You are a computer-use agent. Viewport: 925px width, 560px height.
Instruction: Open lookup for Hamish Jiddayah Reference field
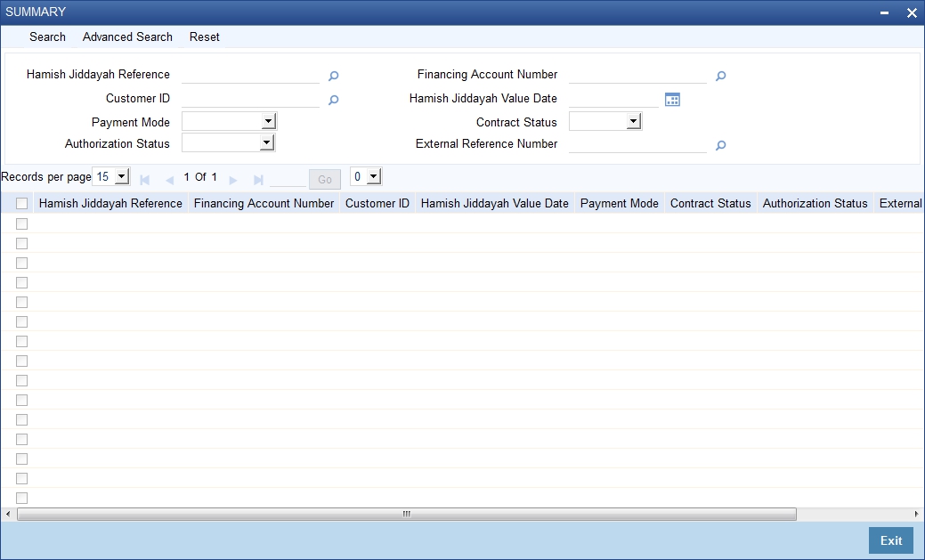tap(333, 76)
